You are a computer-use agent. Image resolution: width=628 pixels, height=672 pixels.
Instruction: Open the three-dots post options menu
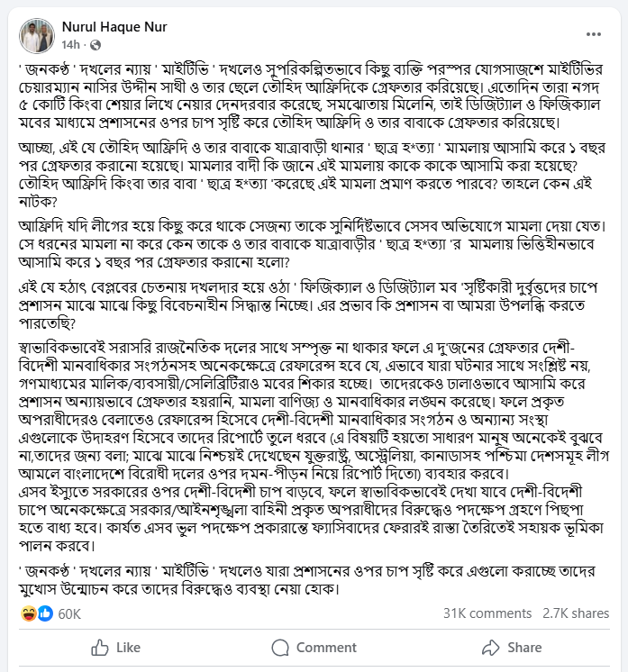[x=593, y=34]
